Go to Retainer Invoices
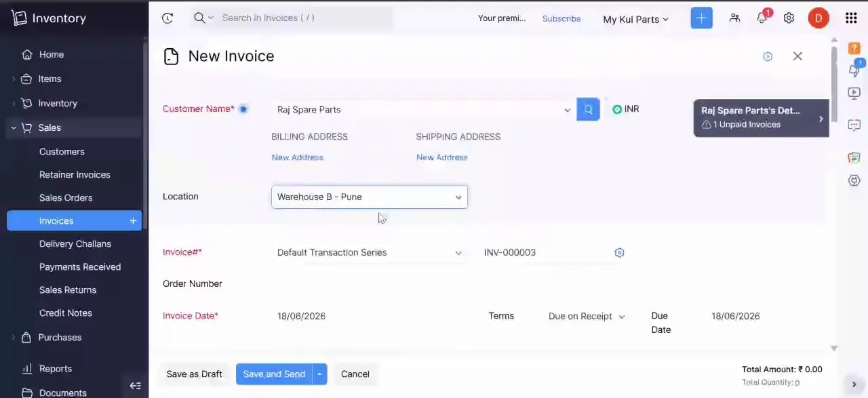 (75, 175)
